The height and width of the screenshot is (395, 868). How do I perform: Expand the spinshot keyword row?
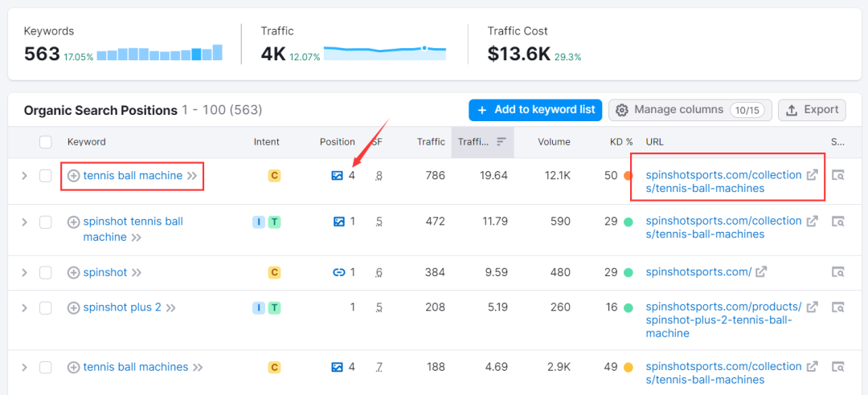(x=24, y=273)
